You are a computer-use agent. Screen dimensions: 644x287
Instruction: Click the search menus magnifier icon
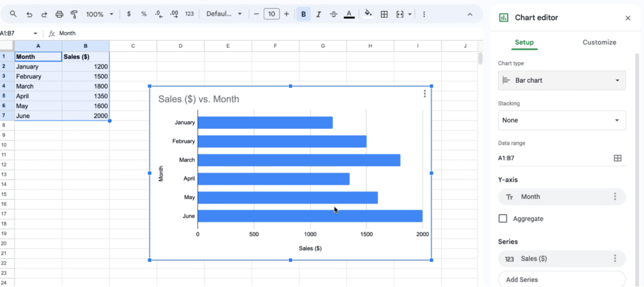[x=13, y=14]
